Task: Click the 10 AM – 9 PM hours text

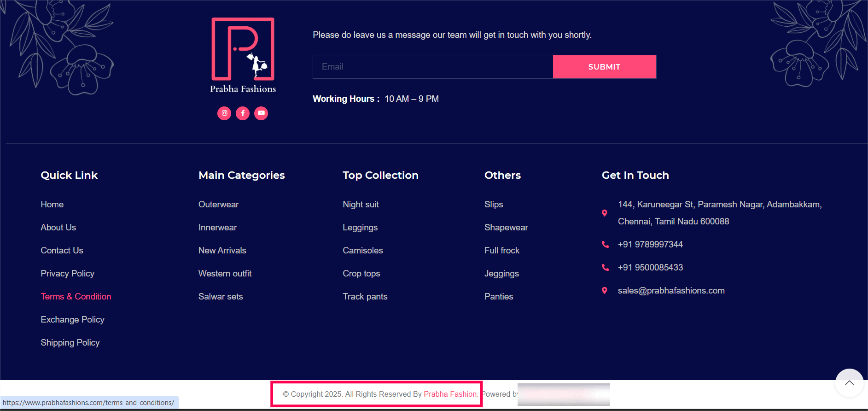Action: click(x=412, y=99)
